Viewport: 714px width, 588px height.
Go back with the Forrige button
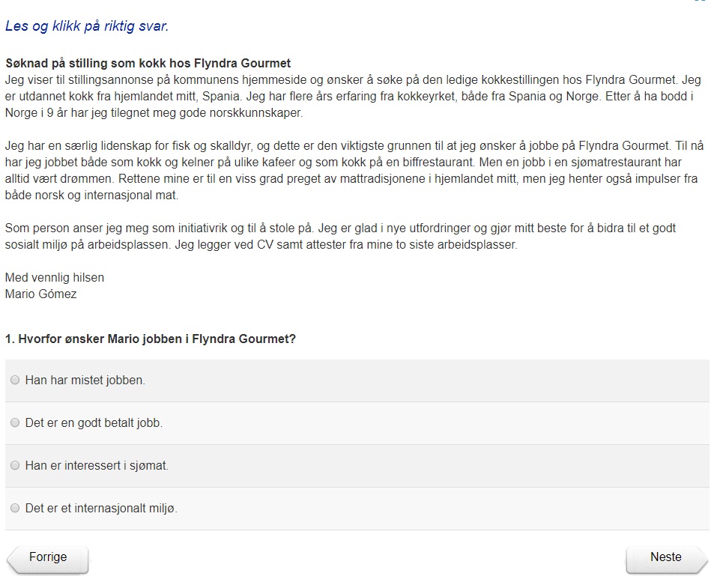click(49, 558)
